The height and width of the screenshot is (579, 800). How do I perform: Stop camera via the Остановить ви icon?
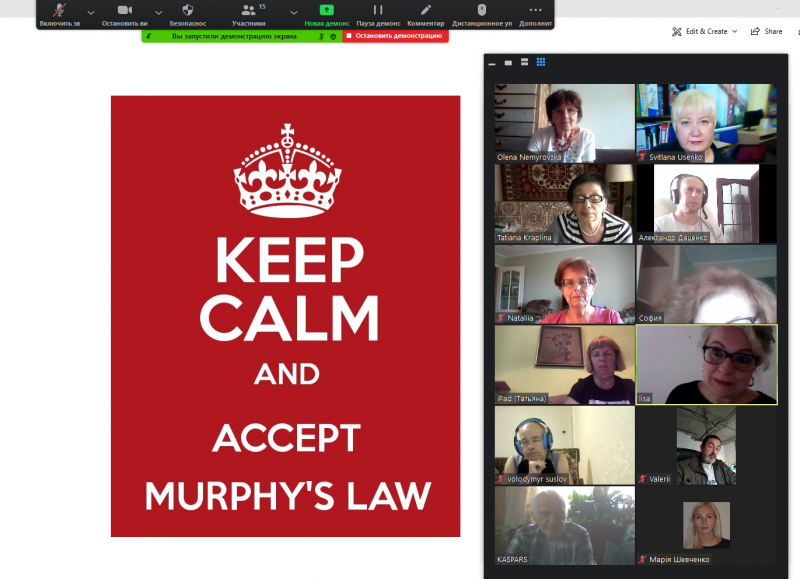coord(124,10)
